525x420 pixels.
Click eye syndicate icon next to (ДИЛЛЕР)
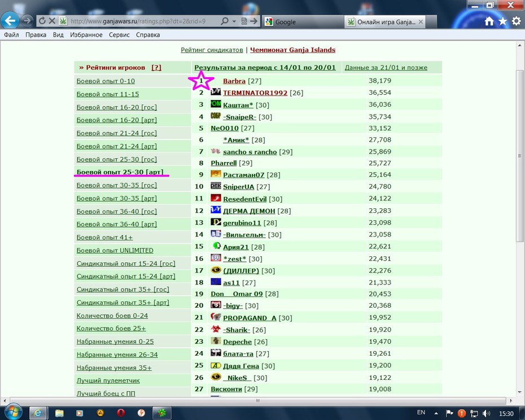pyautogui.click(x=216, y=270)
